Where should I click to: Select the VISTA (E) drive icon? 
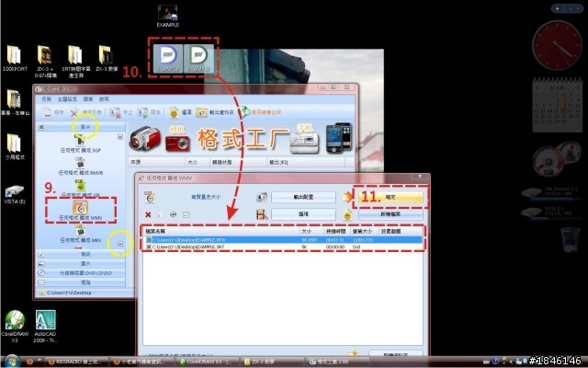click(x=15, y=194)
